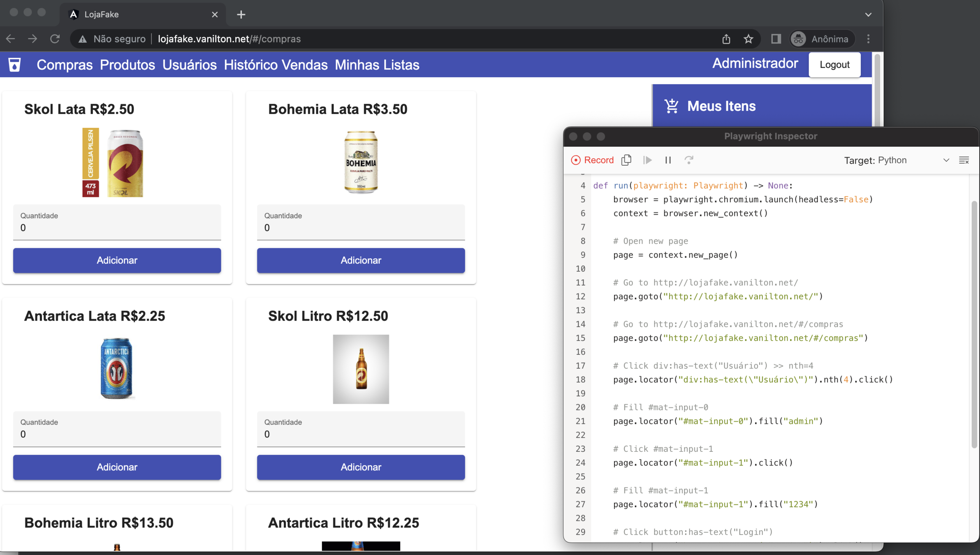Toggle the browser side panel icon
Screen dimensions: 980x555
[x=776, y=39]
